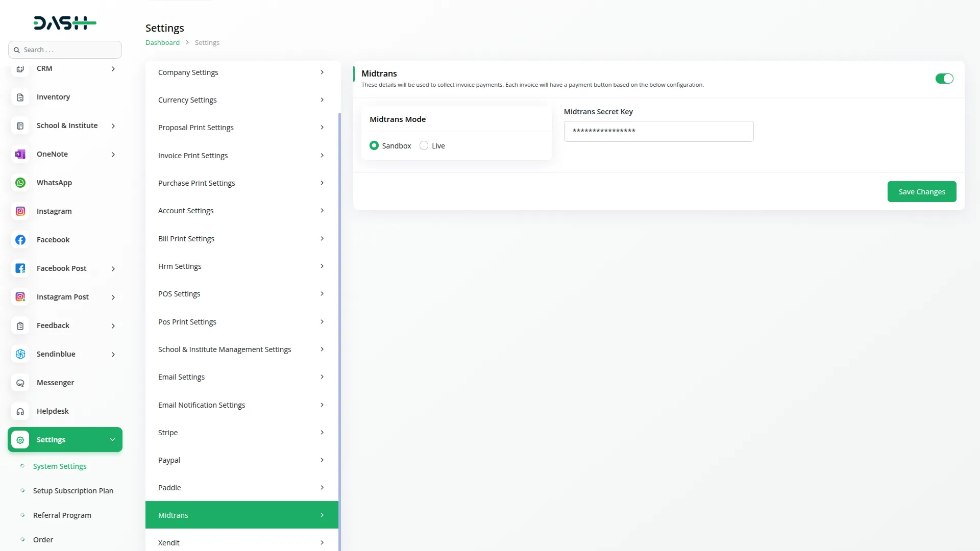Open the WhatsApp integration sidebar icon
The image size is (980, 551).
tap(20, 182)
